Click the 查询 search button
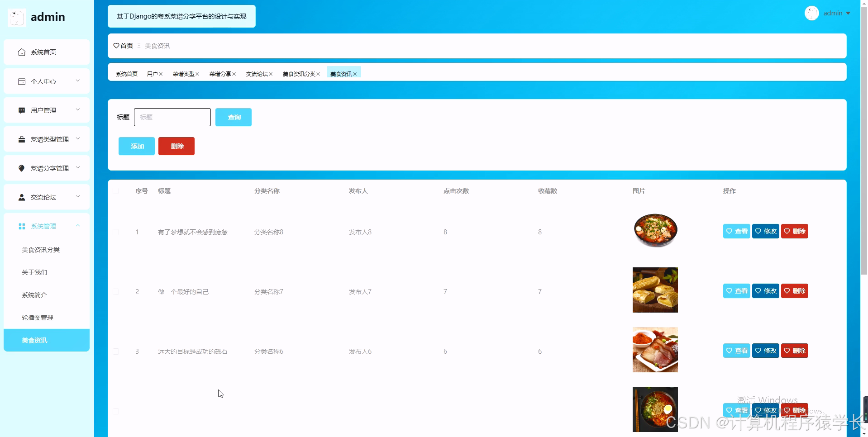868x437 pixels. 234,117
